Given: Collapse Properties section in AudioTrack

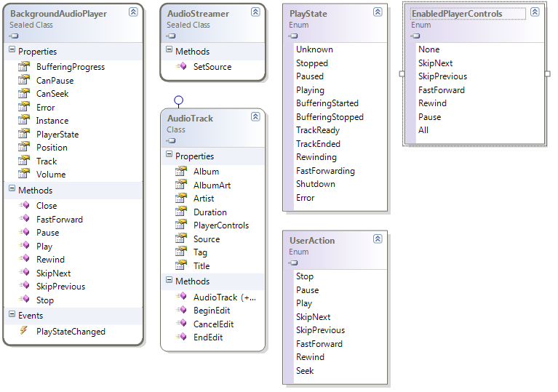Looking at the screenshot, I should (x=169, y=154).
